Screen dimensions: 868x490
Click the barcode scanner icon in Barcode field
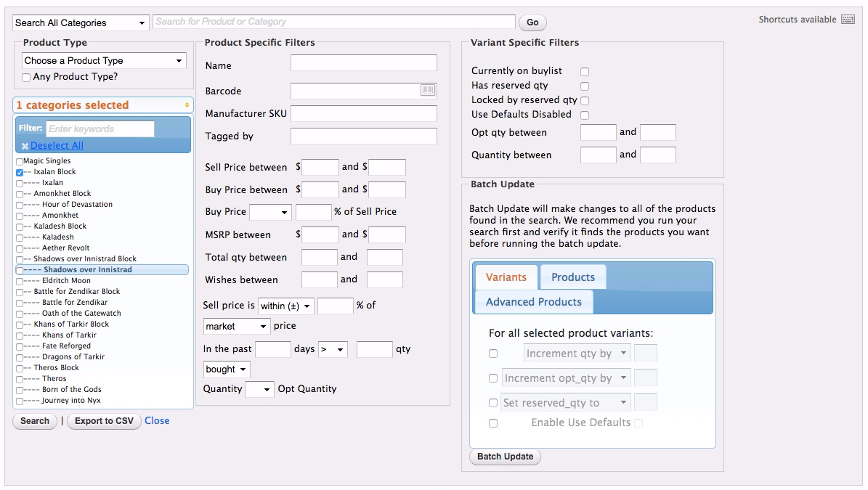coord(427,90)
